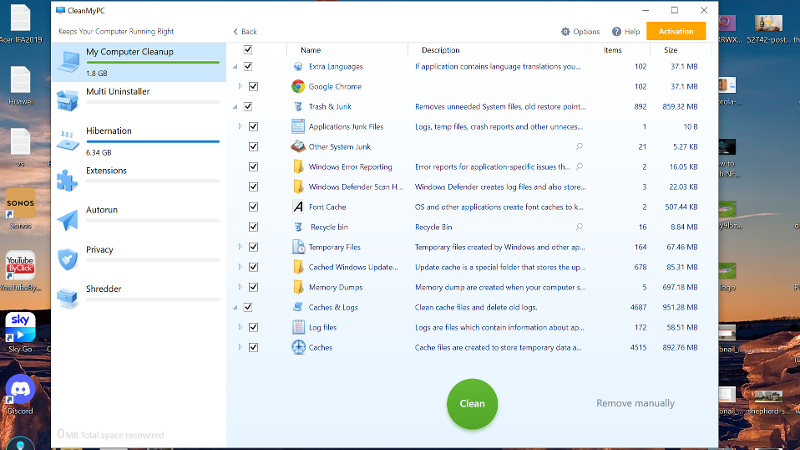Switch to the Privacy section
This screenshot has width=800, height=450.
pyautogui.click(x=100, y=250)
